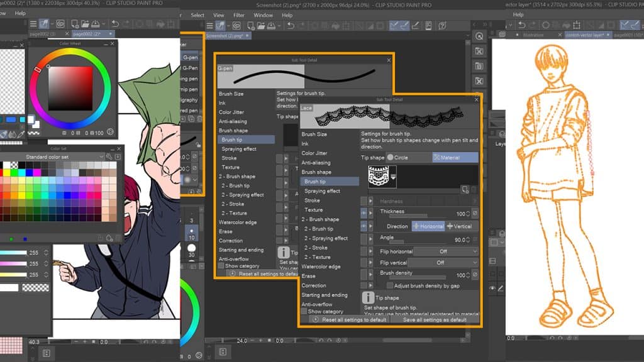Enable Adjust brush density by gap checkbox
Viewport: 644px width, 362px height.
tap(390, 286)
